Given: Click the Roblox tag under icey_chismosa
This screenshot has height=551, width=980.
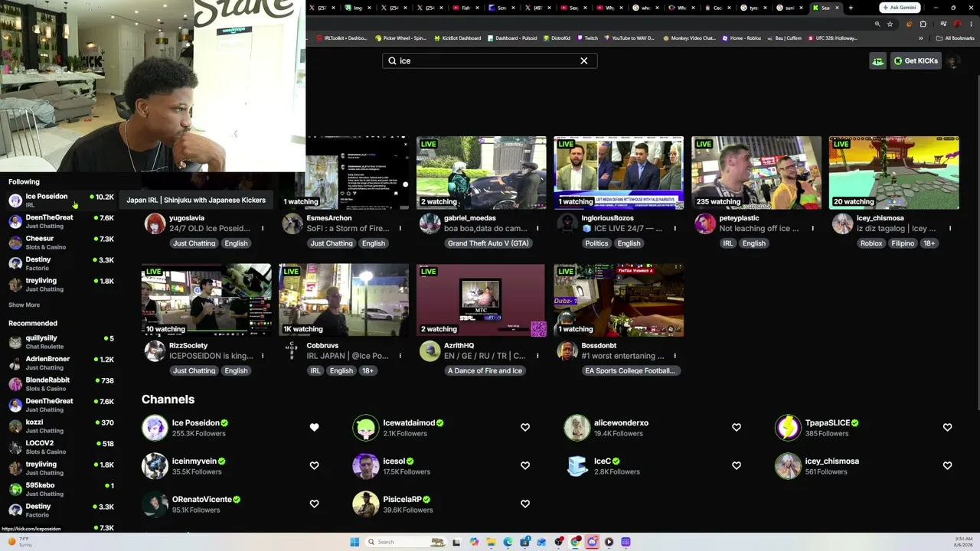Looking at the screenshot, I should (871, 243).
